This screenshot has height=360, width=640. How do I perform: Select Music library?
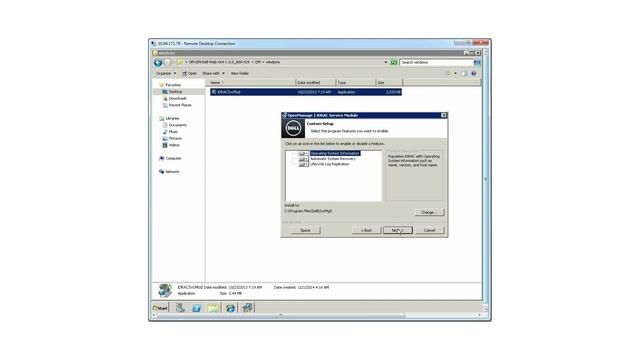pyautogui.click(x=170, y=132)
